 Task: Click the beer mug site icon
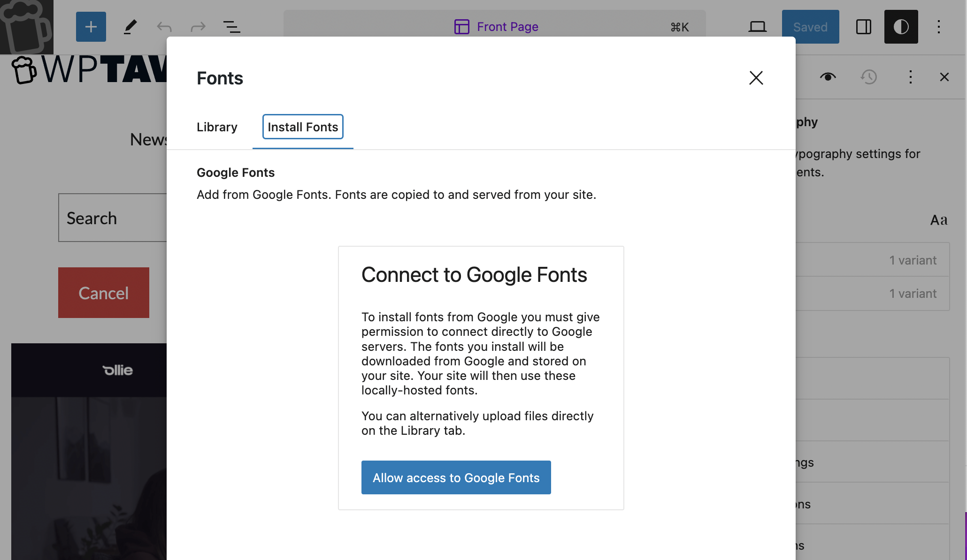click(26, 27)
